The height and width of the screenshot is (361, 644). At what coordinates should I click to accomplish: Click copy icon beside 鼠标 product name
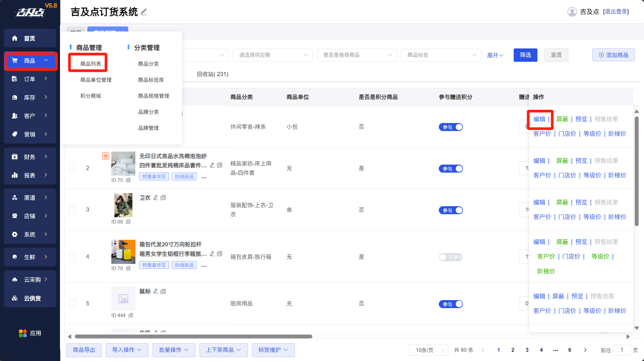[163, 291]
